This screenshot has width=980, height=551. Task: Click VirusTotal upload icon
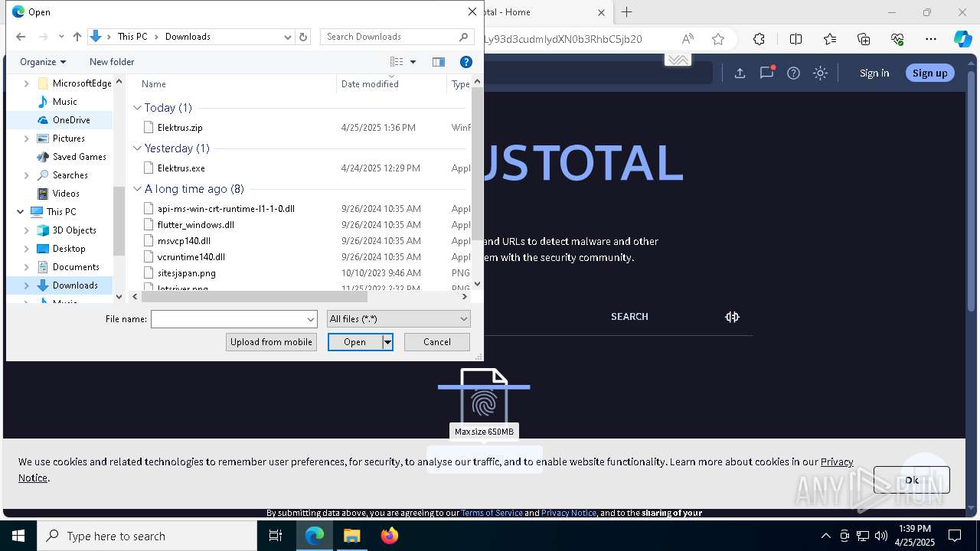pos(740,73)
